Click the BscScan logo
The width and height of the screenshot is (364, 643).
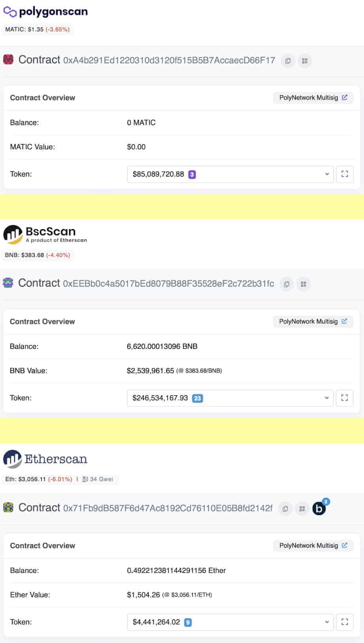point(45,234)
